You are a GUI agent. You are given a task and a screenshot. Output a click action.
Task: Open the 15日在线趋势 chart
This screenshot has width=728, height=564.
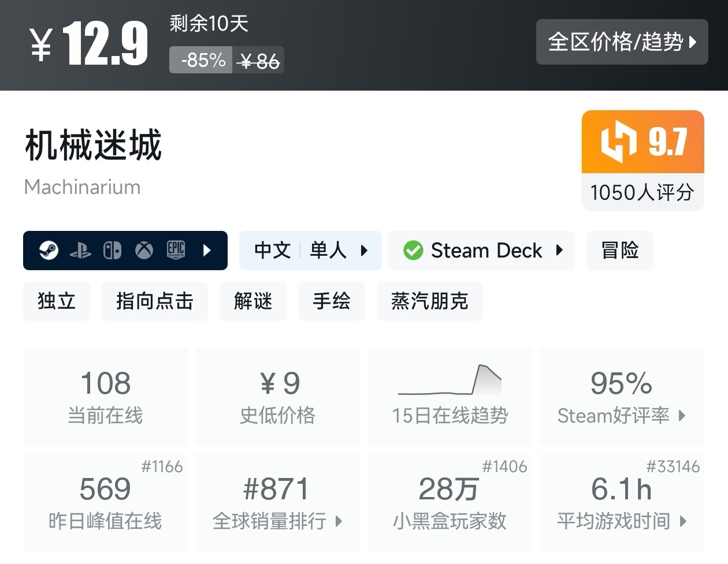click(x=450, y=396)
